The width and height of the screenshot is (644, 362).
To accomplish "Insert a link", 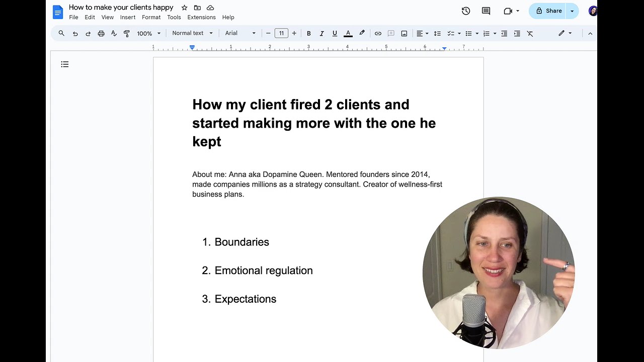I will (x=378, y=33).
